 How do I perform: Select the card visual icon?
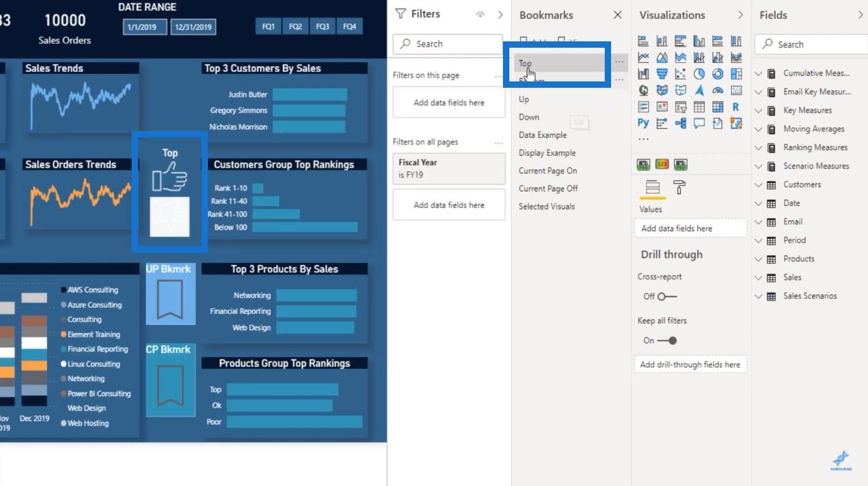(x=736, y=90)
